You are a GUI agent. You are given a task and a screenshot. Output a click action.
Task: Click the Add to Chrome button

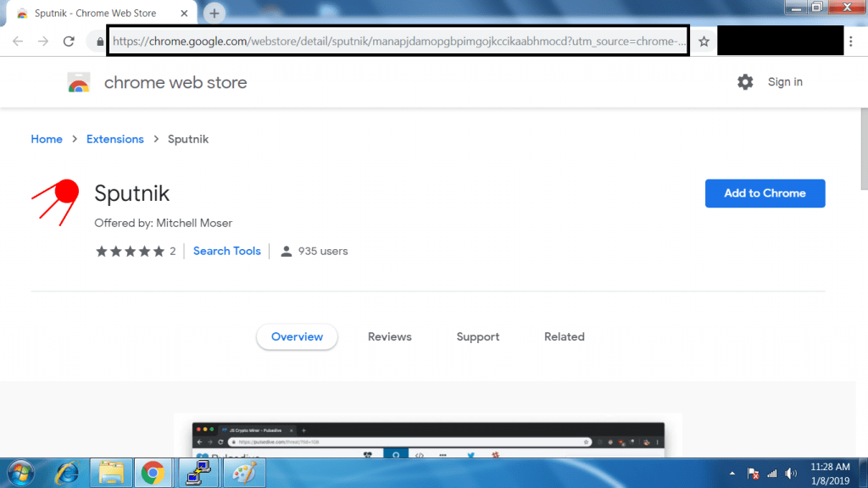click(765, 193)
